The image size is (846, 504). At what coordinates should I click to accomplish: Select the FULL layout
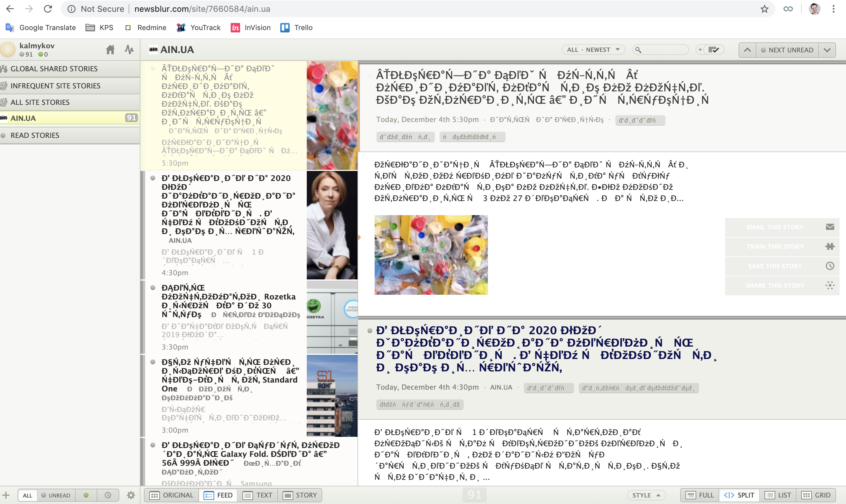click(x=700, y=495)
